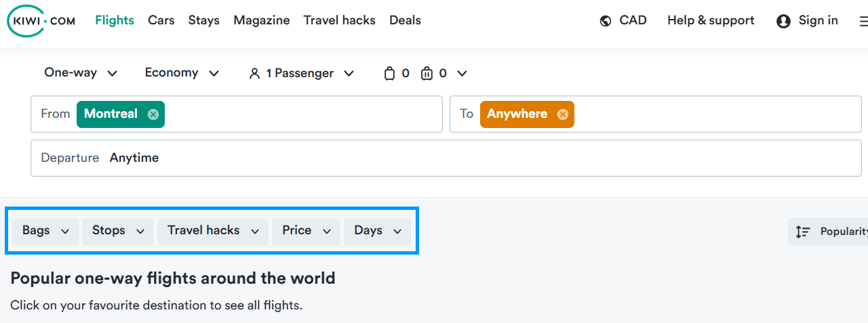Open the 1 Passenger selector
The width and height of the screenshot is (868, 323).
[301, 73]
